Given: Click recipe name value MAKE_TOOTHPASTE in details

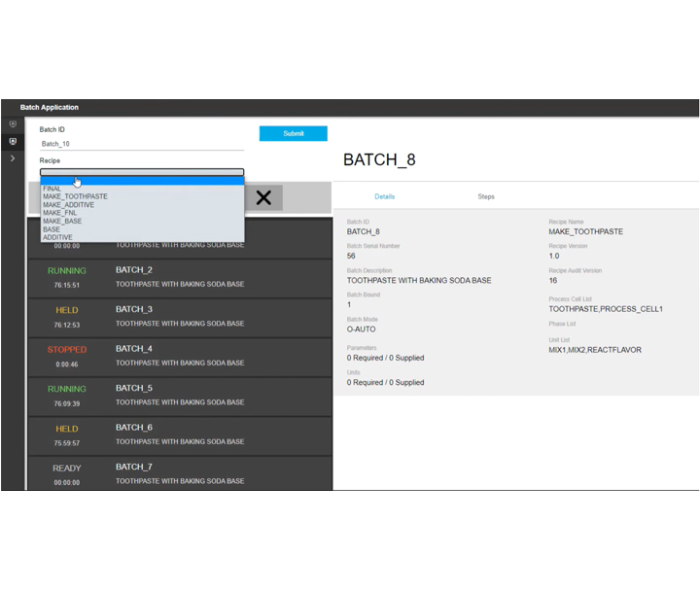Looking at the screenshot, I should click(585, 231).
